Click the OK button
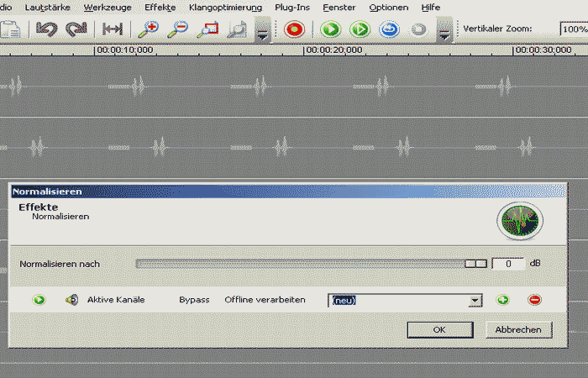Image resolution: width=588 pixels, height=378 pixels. pyautogui.click(x=438, y=329)
